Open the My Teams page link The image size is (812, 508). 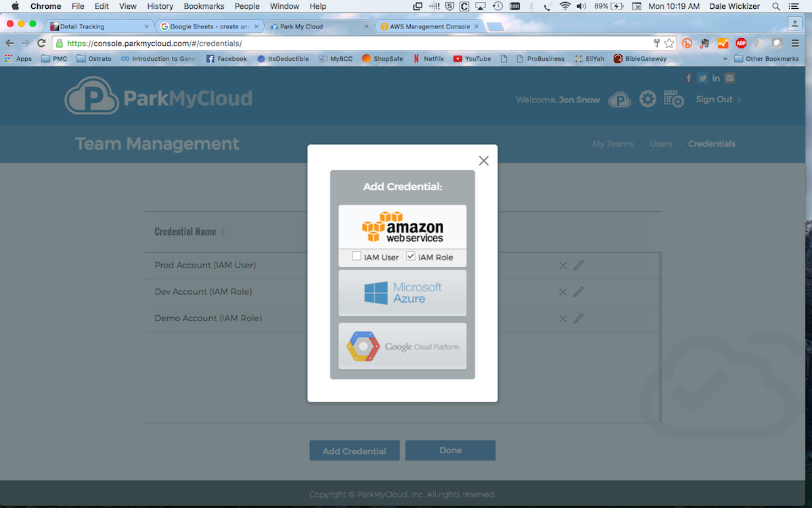tap(613, 144)
